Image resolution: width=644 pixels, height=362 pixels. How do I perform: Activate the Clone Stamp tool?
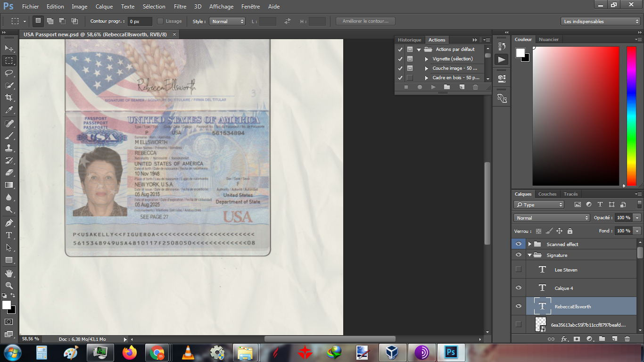tap(9, 148)
